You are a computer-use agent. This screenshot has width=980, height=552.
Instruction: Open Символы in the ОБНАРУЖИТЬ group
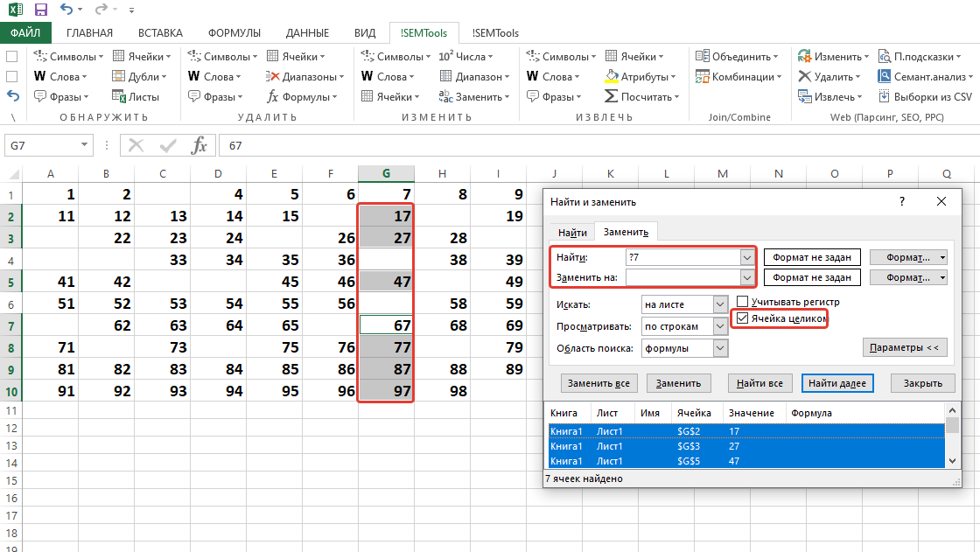[68, 56]
